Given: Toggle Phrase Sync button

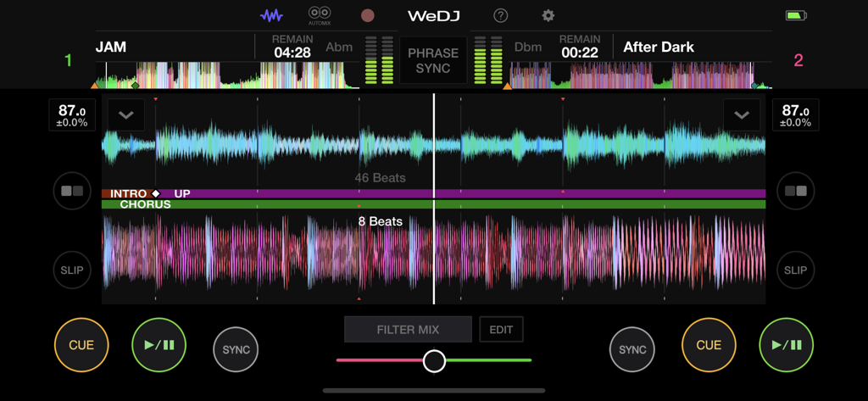Looking at the screenshot, I should coord(433,60).
